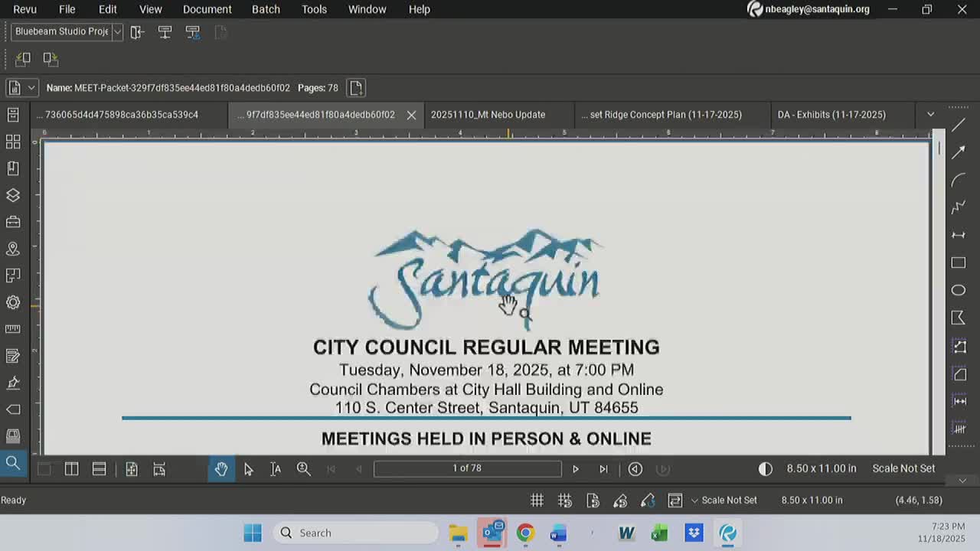Open the Scale Not Set dropdown
Viewport: 980px width, 551px height.
(x=724, y=500)
